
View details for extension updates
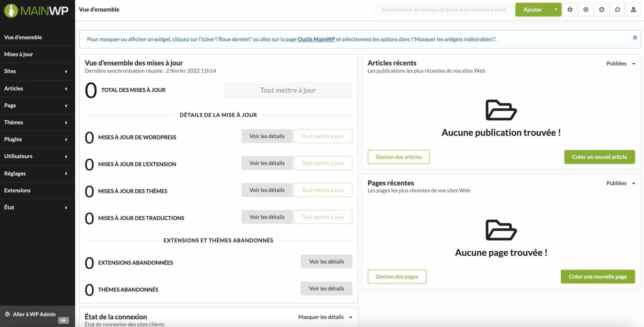pyautogui.click(x=267, y=163)
